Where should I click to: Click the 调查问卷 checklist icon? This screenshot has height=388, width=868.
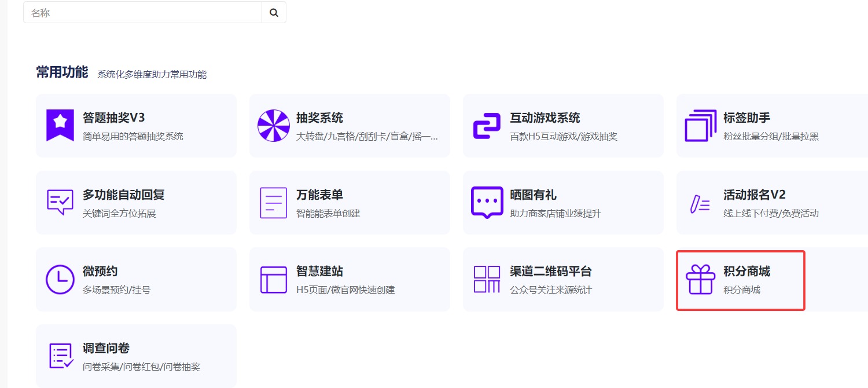click(x=61, y=356)
